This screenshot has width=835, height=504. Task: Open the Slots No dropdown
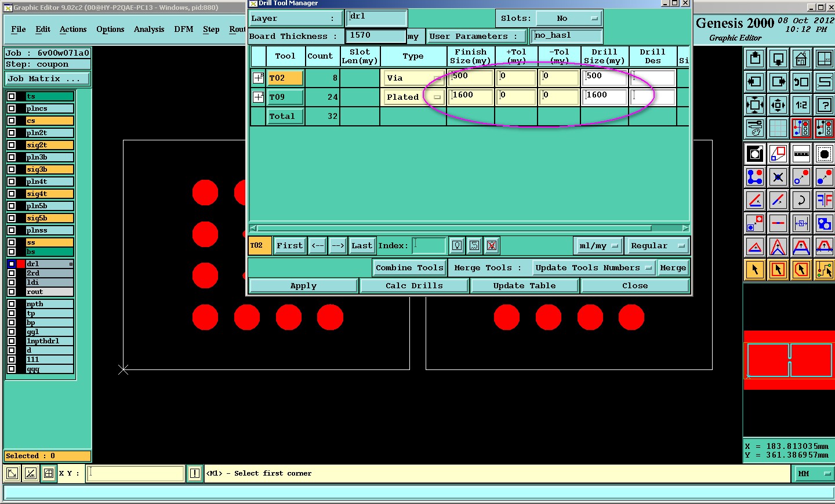pos(569,19)
